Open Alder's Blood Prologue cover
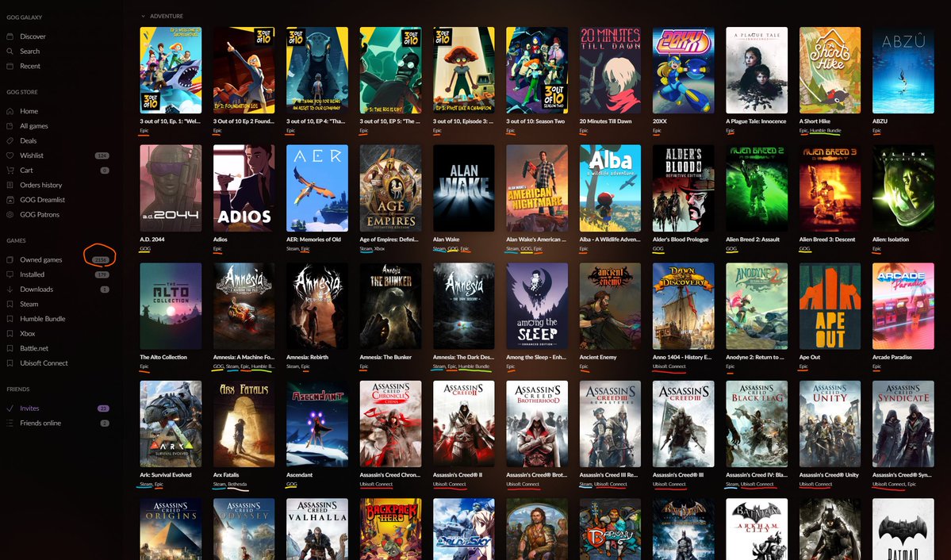This screenshot has height=560, width=951. [x=684, y=188]
